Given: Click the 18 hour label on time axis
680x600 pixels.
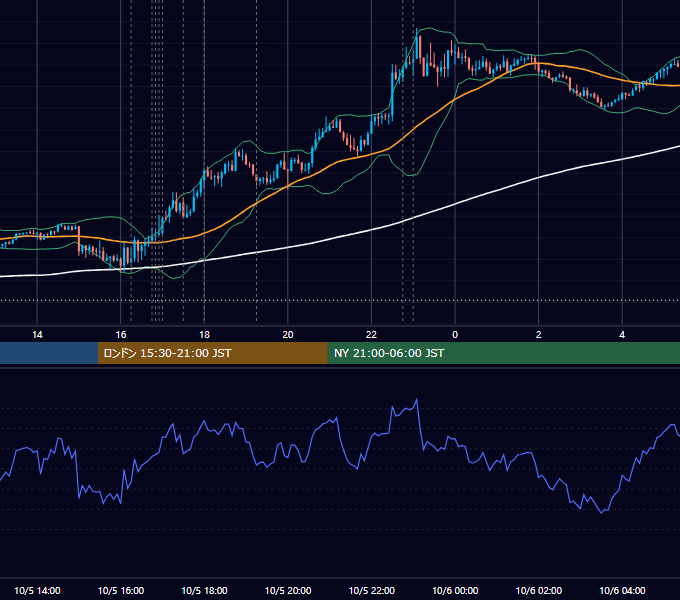Looking at the screenshot, I should click(x=204, y=335).
